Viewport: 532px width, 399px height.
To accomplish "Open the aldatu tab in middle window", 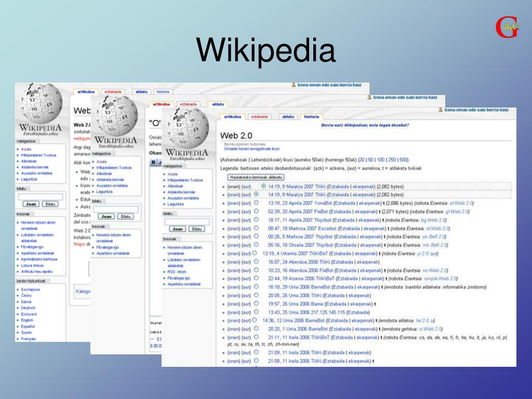I will pos(218,104).
